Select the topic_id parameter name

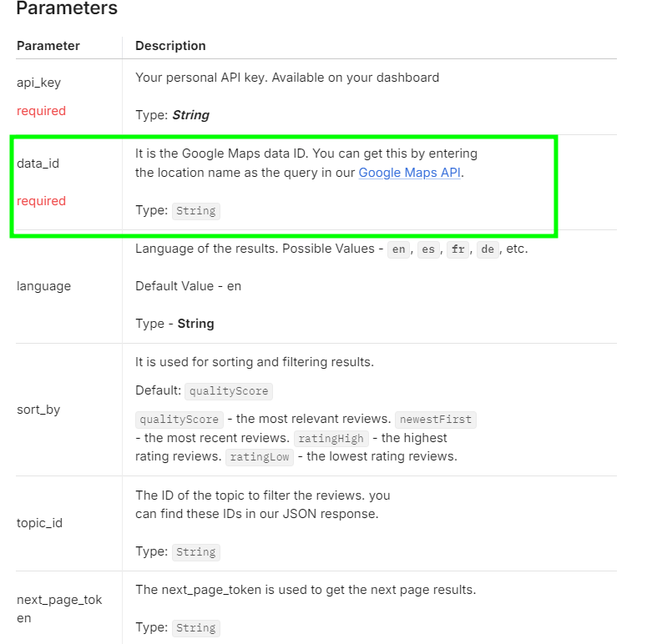(x=39, y=523)
